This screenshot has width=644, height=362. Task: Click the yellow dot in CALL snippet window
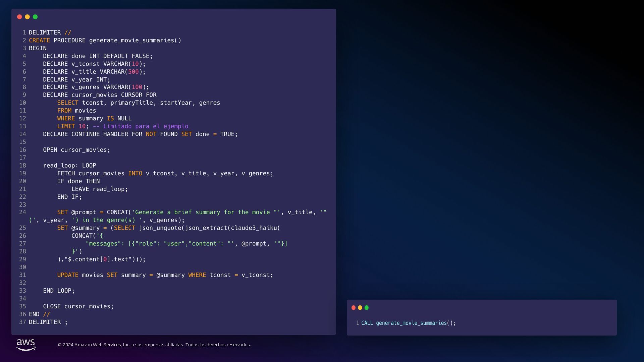click(360, 308)
